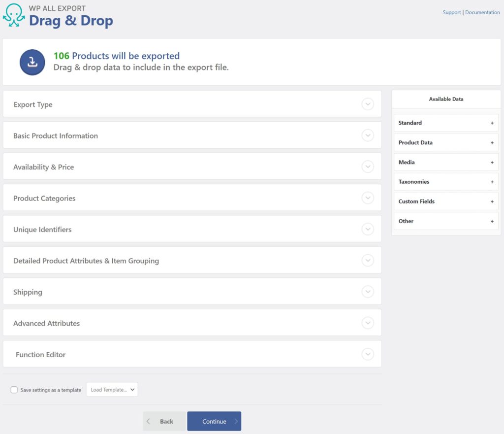Expand the Detailed Product Attributes & Item Grouping section
504x434 pixels.
[x=368, y=260]
